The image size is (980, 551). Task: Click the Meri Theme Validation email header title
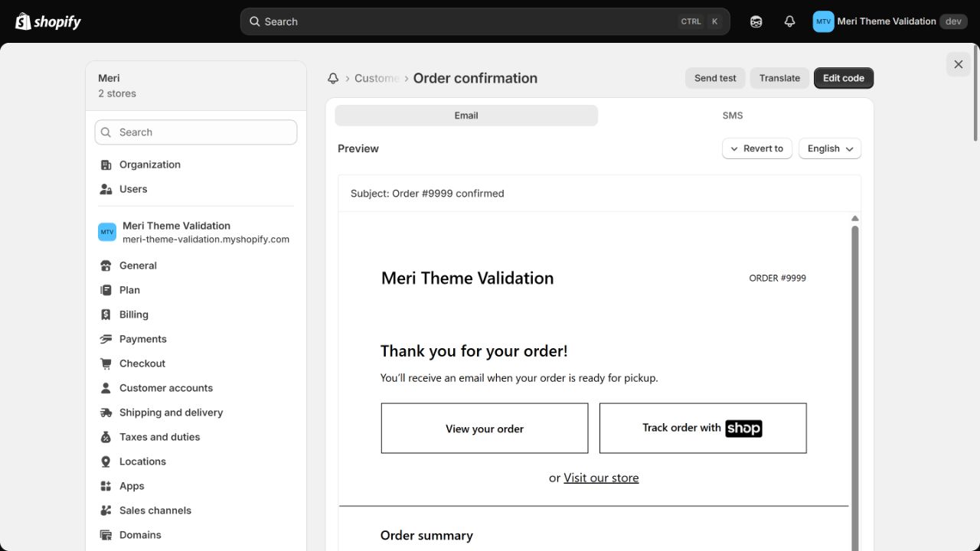(x=467, y=278)
